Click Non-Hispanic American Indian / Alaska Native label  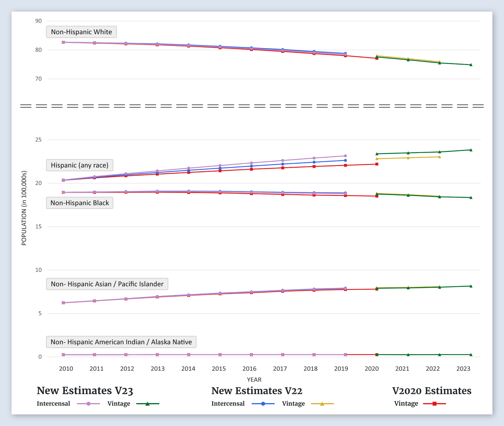[x=121, y=342]
